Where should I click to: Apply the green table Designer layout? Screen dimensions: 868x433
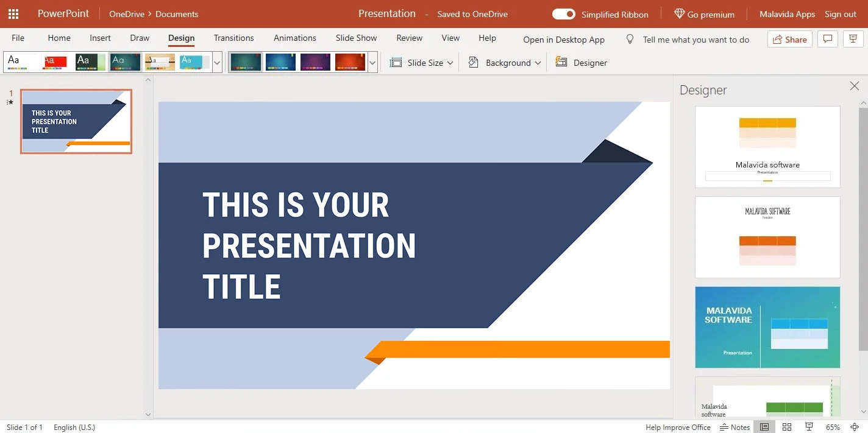[x=767, y=397]
